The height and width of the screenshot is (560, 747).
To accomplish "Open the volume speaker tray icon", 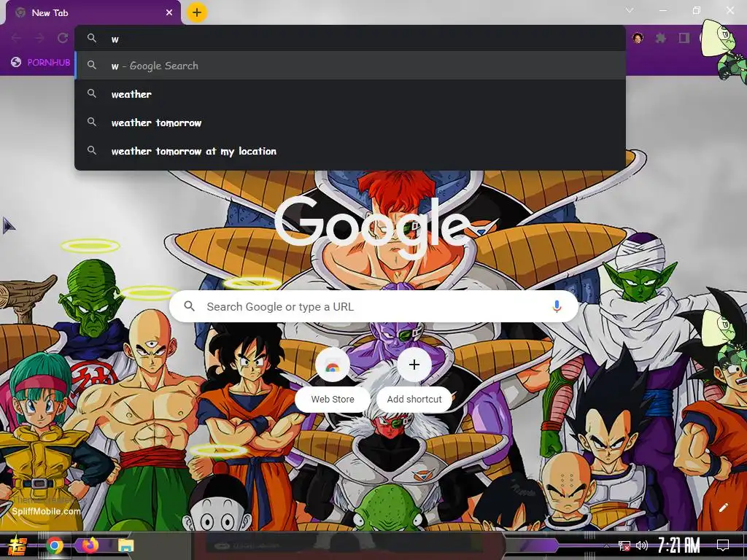I will pos(642,545).
